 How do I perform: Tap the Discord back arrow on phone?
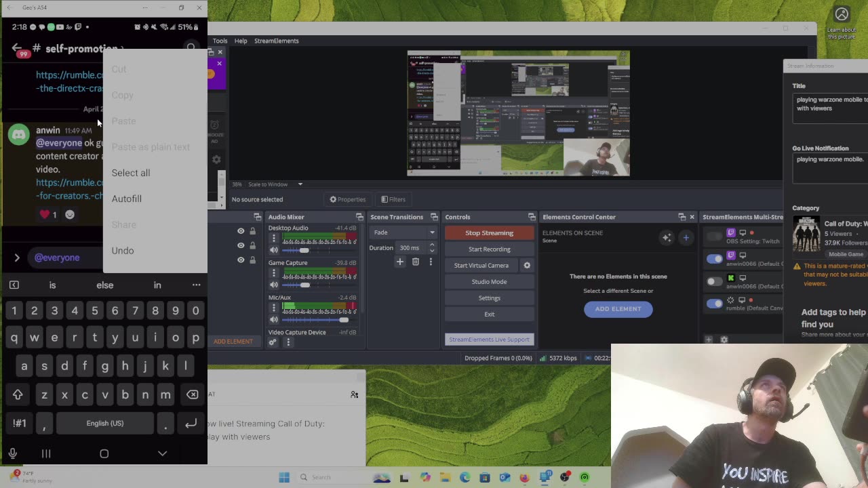click(x=16, y=48)
